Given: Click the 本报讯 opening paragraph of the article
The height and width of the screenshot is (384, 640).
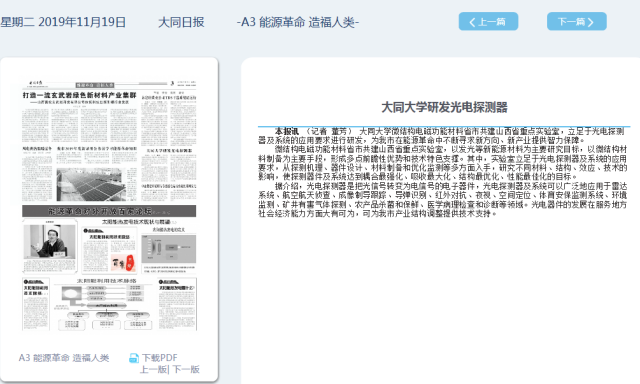Looking at the screenshot, I should click(441, 135).
